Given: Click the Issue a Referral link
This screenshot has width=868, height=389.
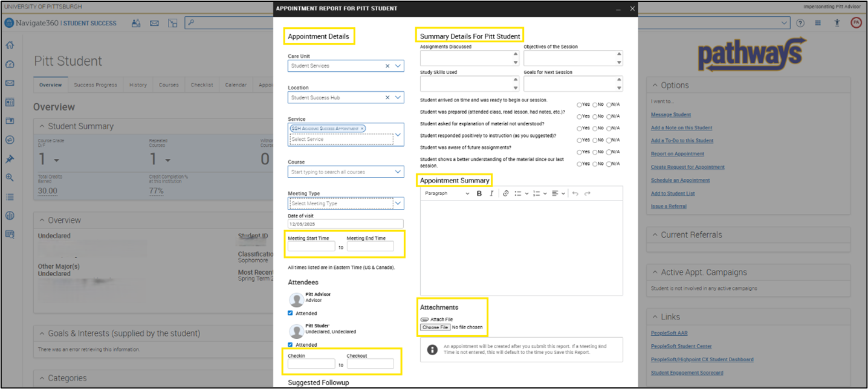Looking at the screenshot, I should click(x=669, y=207).
